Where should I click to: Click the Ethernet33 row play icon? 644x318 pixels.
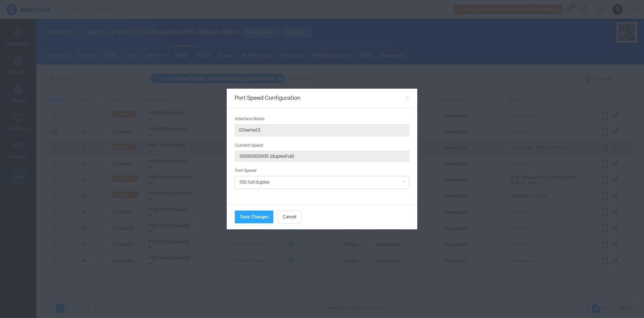(291, 244)
